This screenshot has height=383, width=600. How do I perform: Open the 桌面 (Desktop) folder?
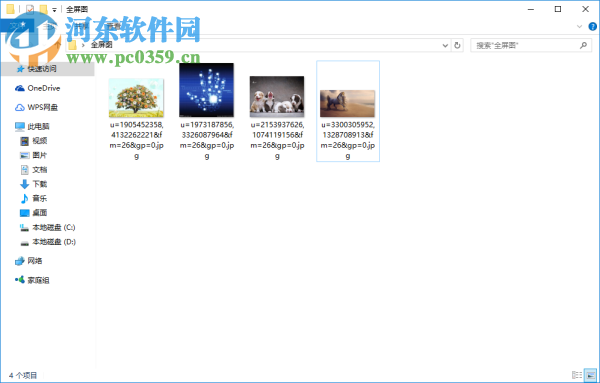[x=34, y=213]
